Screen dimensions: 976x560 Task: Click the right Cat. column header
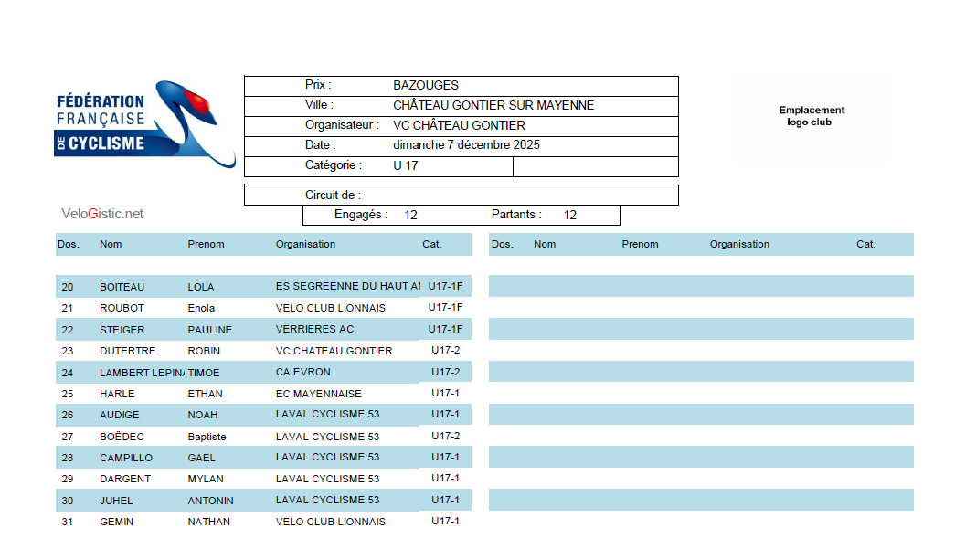(x=865, y=244)
